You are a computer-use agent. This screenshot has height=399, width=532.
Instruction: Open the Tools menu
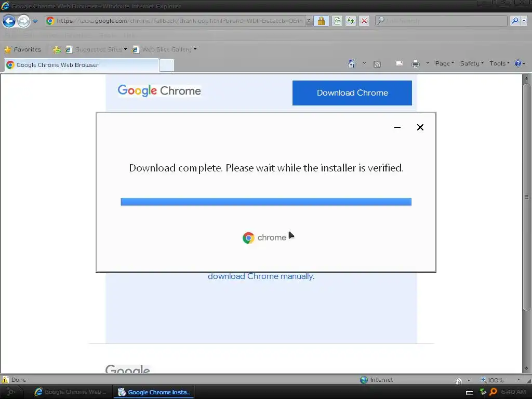(x=499, y=63)
